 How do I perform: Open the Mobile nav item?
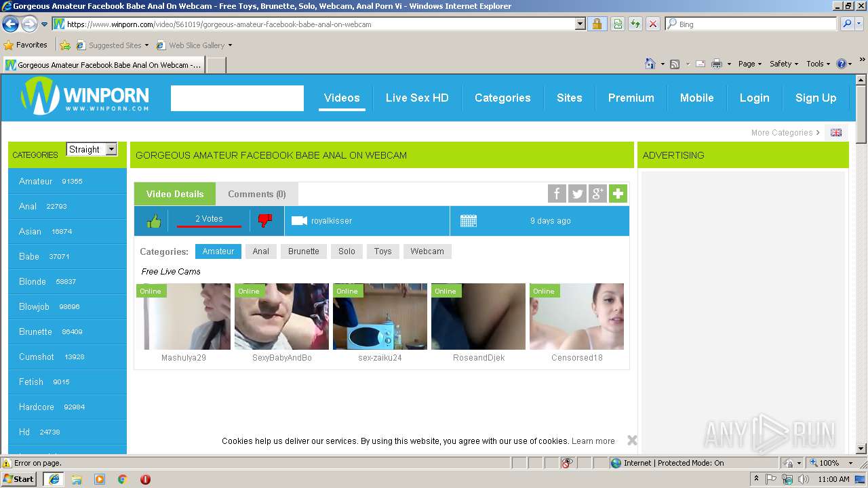point(697,98)
